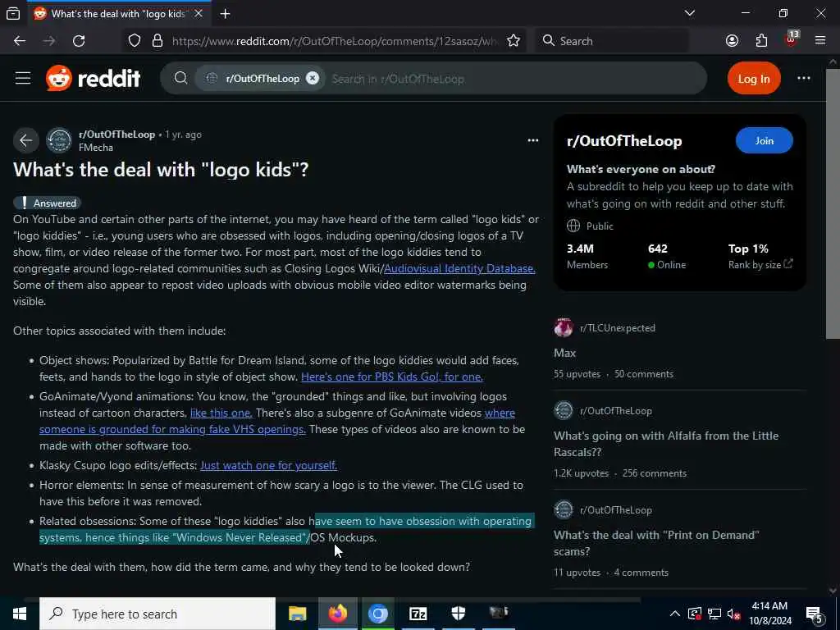Click the page vertical scrollbar thumb
This screenshot has width=840, height=630.
pos(833,203)
